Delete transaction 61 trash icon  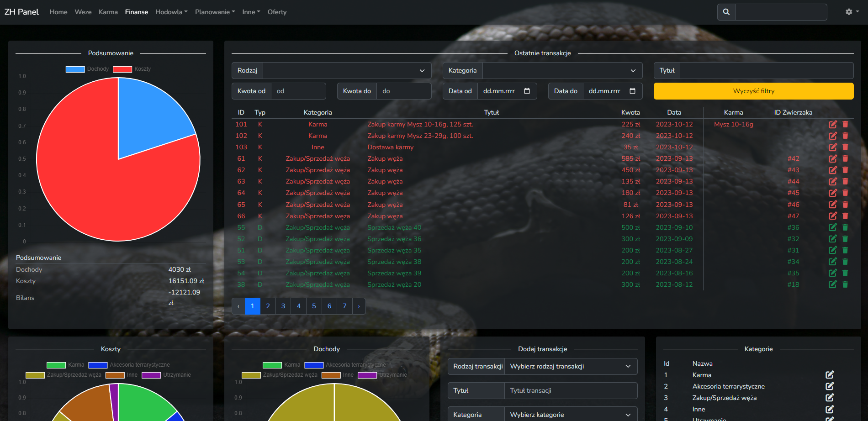coord(845,158)
